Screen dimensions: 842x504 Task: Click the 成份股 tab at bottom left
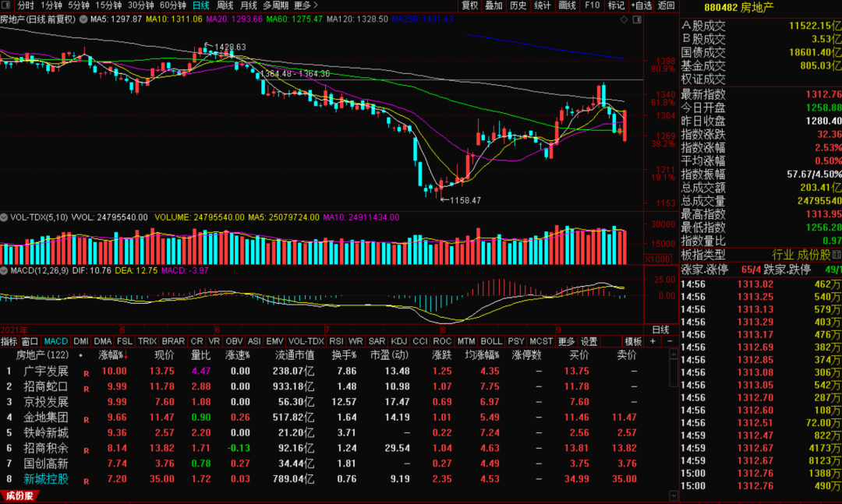19,496
